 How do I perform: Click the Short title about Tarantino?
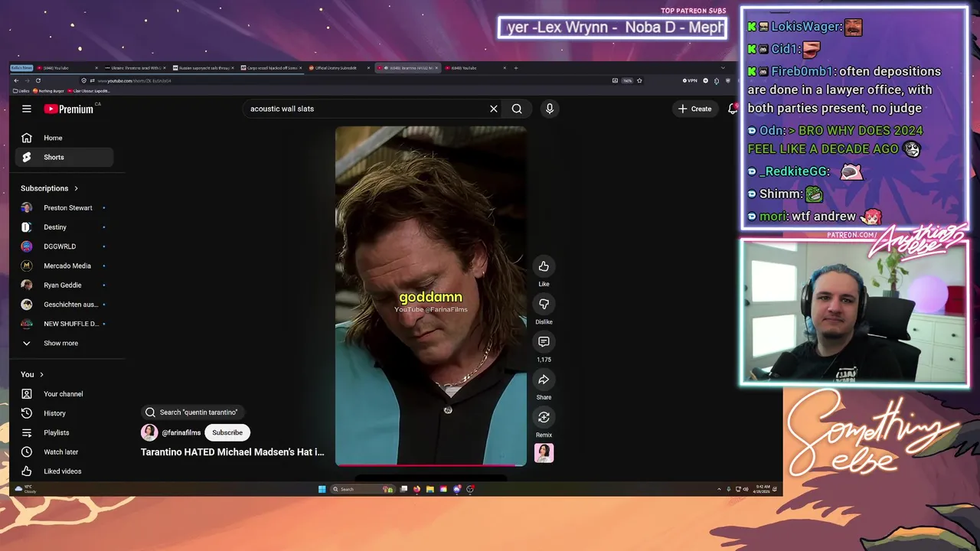pos(233,452)
